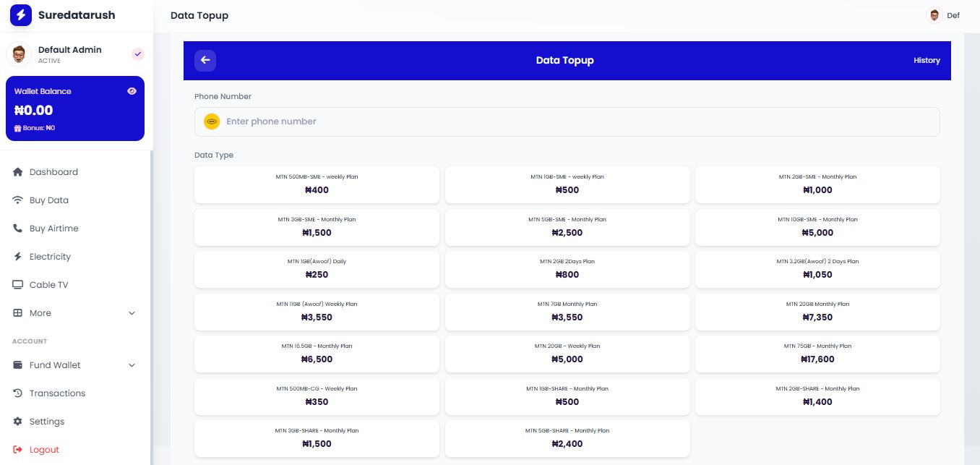Click the back arrow in Data Topup header
980x465 pixels.
coord(205,61)
